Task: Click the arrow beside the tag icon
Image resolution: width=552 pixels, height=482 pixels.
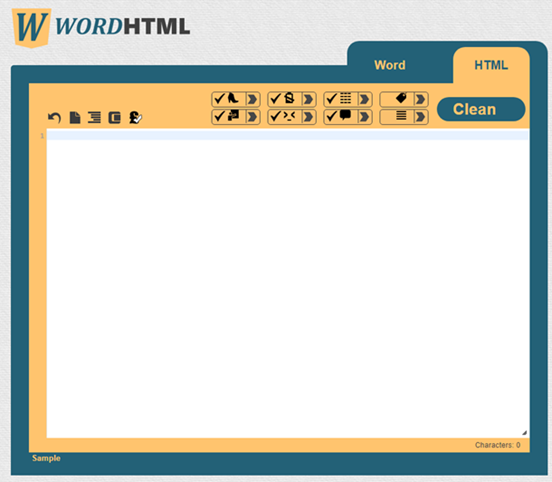Action: 420,99
